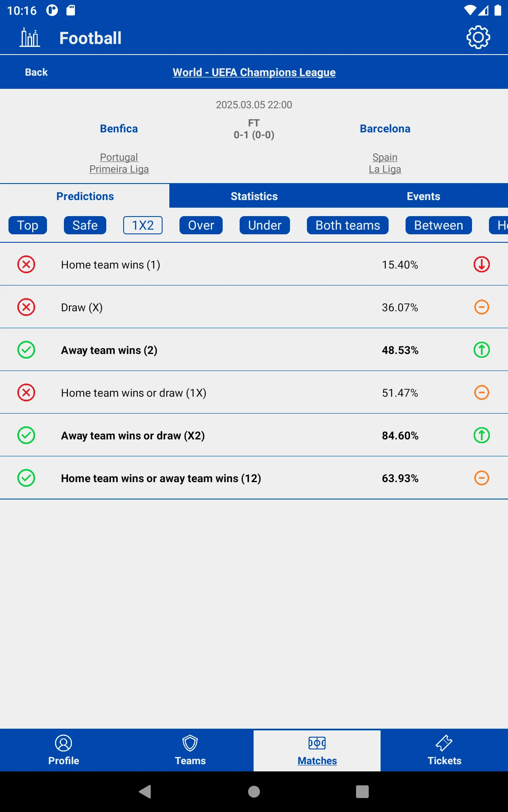508x812 pixels.
Task: Click red cross icon beside Home team wins or draw (1X)
Action: (26, 392)
